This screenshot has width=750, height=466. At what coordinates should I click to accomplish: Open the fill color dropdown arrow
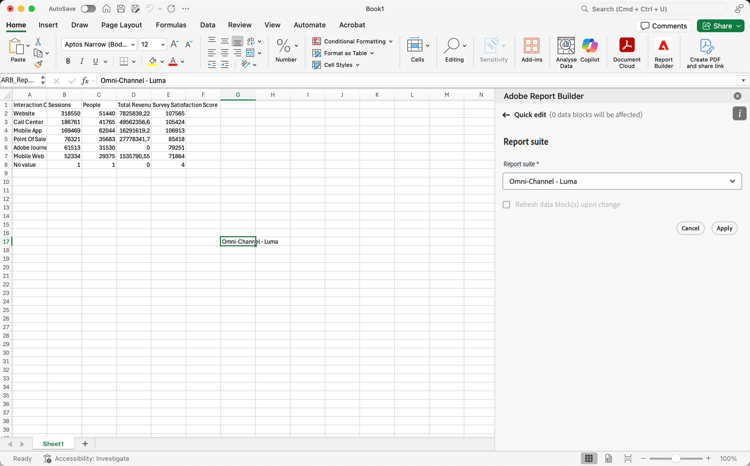pos(162,62)
